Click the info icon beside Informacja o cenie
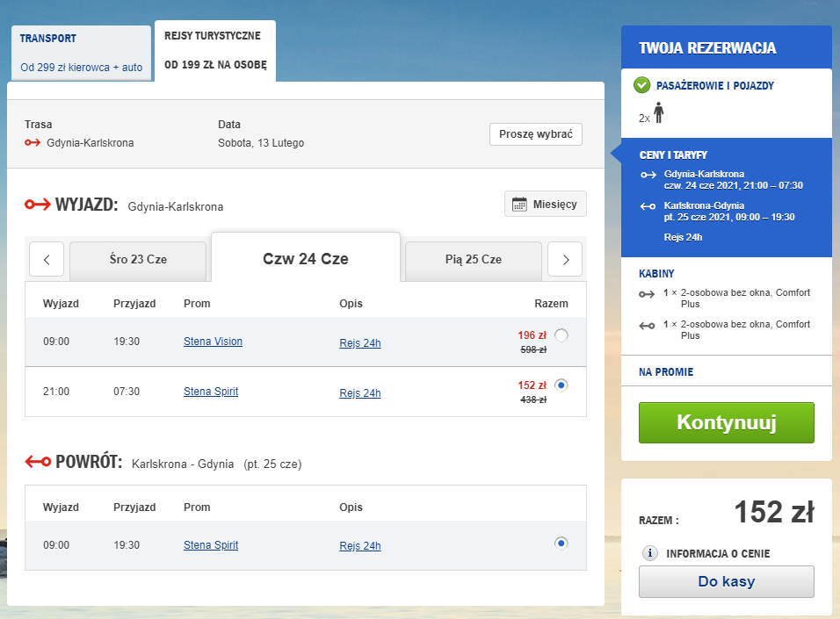 point(650,553)
